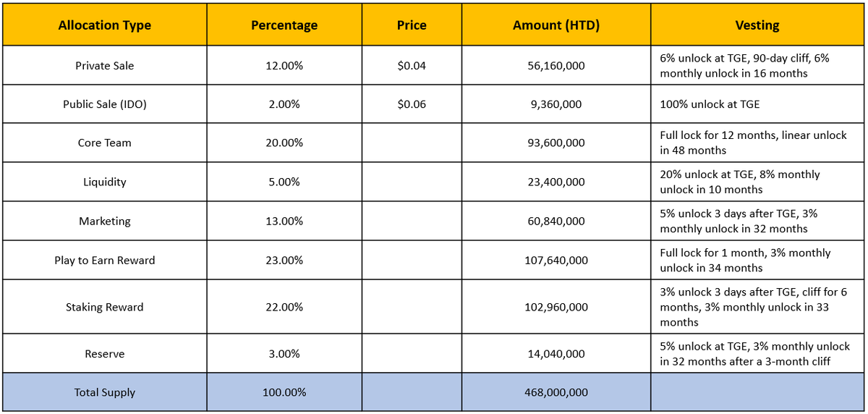Click the Liquidity allocation cell
The image size is (868, 414).
coord(104,182)
